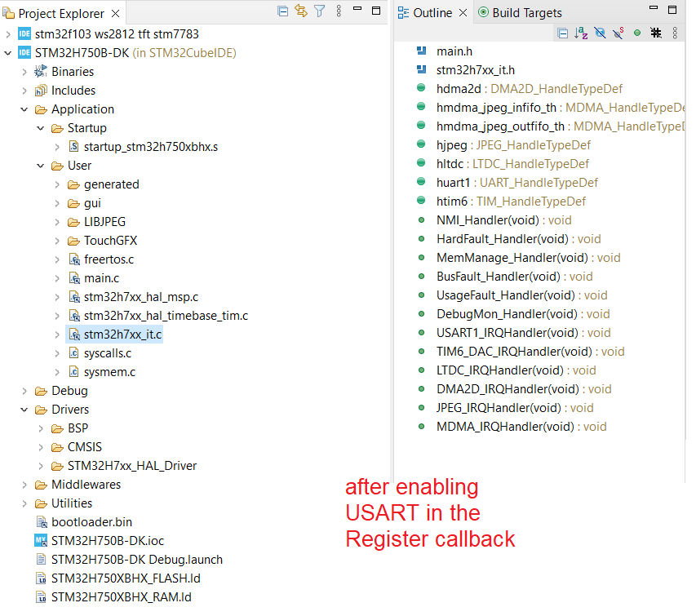
Task: Select STM32H750XBHX_RAM.ld file
Action: point(122,597)
